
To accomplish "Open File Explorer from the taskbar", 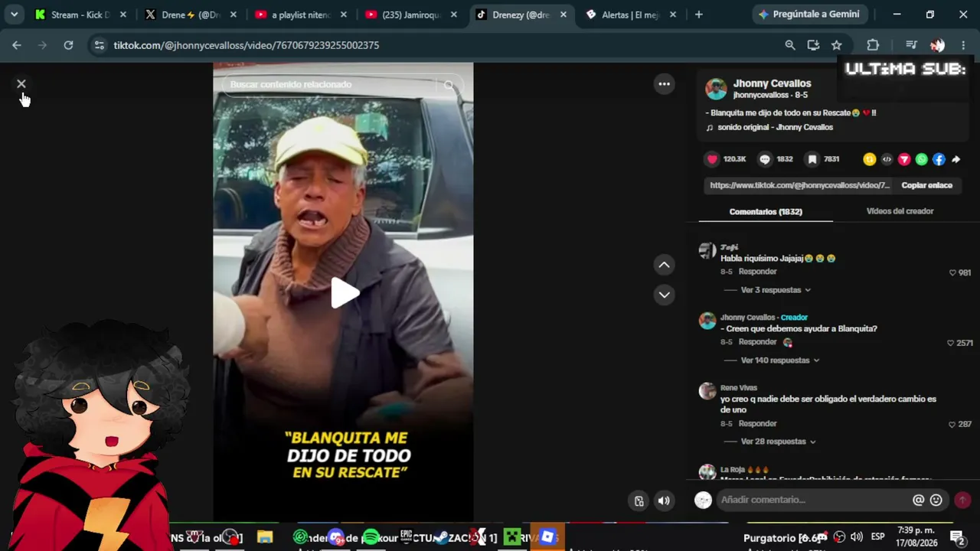I will click(x=265, y=537).
